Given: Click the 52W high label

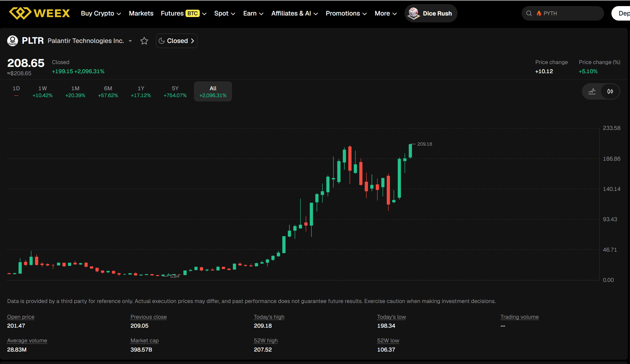Looking at the screenshot, I should [x=266, y=340].
